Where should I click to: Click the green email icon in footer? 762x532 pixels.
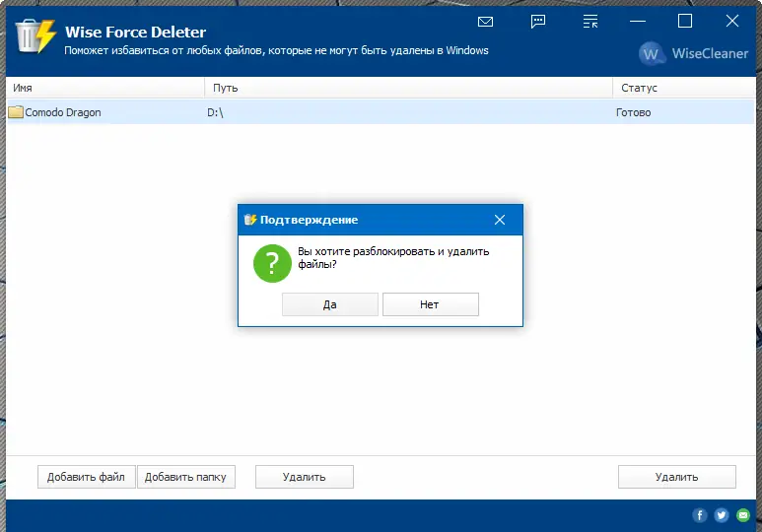(743, 515)
